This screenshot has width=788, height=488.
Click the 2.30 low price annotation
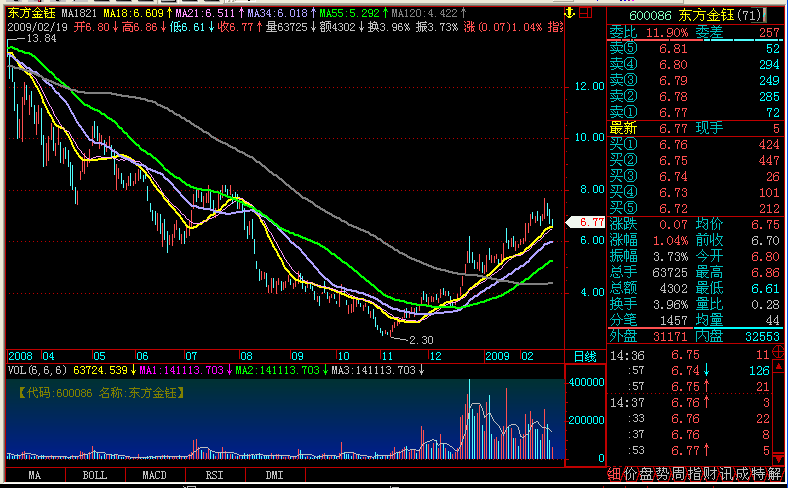pos(421,340)
